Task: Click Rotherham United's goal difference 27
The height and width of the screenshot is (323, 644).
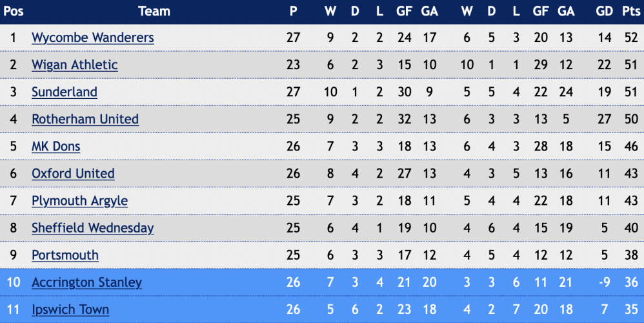Action: coord(604,119)
